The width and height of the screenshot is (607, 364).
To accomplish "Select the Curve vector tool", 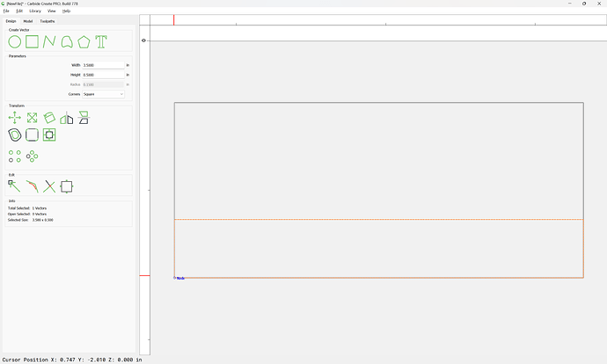I will (67, 42).
